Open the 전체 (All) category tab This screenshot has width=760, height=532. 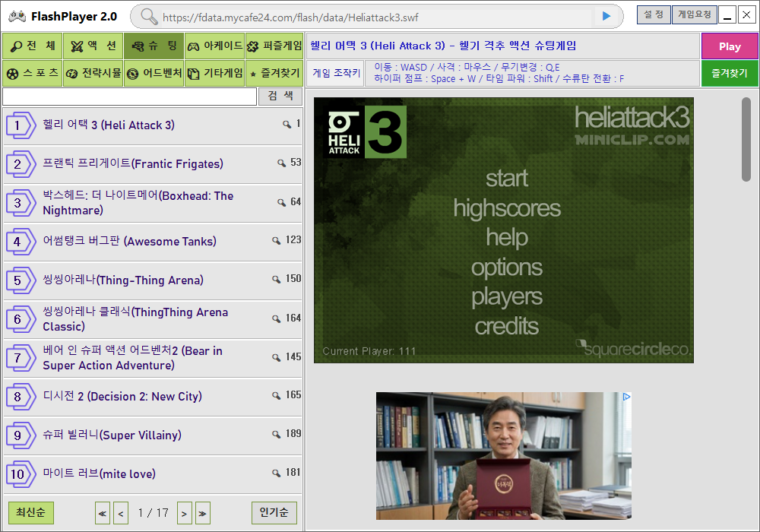click(x=33, y=46)
